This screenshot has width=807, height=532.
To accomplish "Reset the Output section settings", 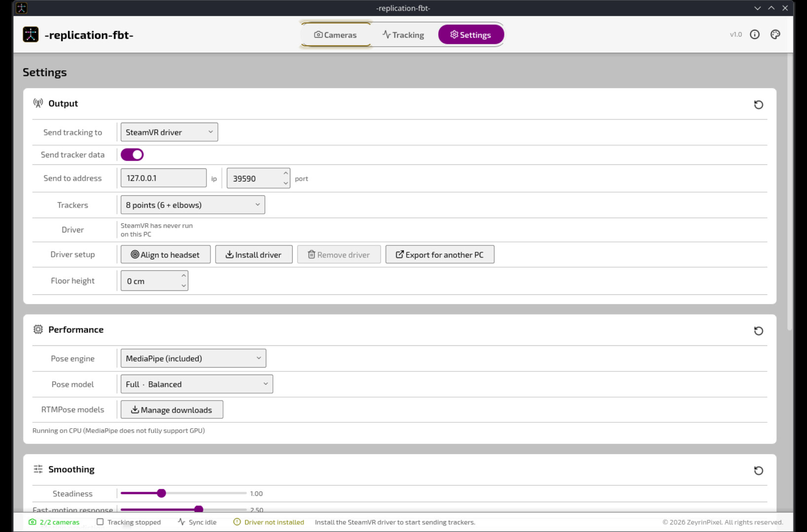I will 758,104.
